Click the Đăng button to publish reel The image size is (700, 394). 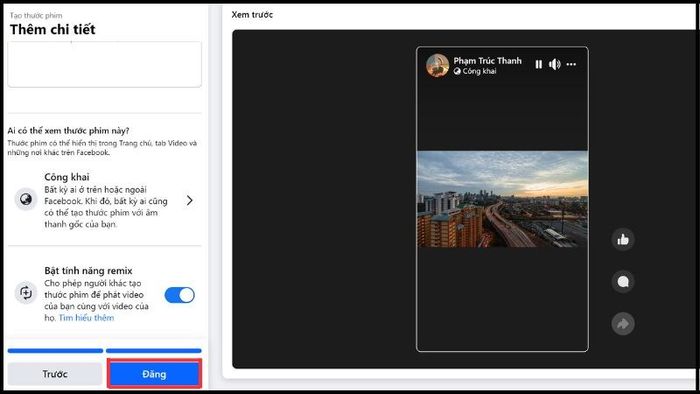[x=154, y=374]
